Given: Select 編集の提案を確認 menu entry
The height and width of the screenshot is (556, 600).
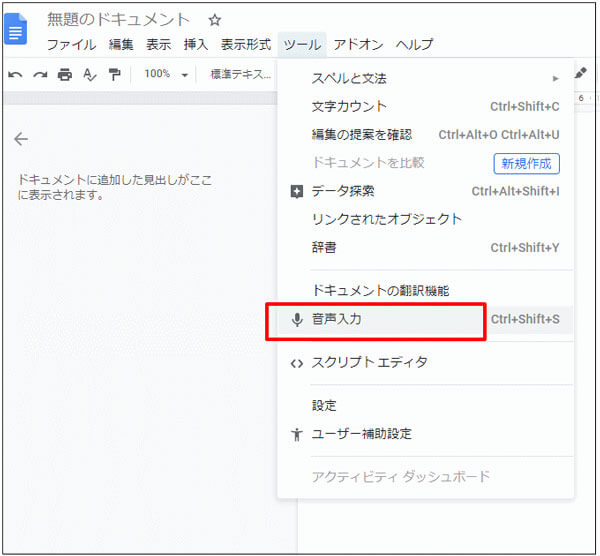Looking at the screenshot, I should point(426,135).
